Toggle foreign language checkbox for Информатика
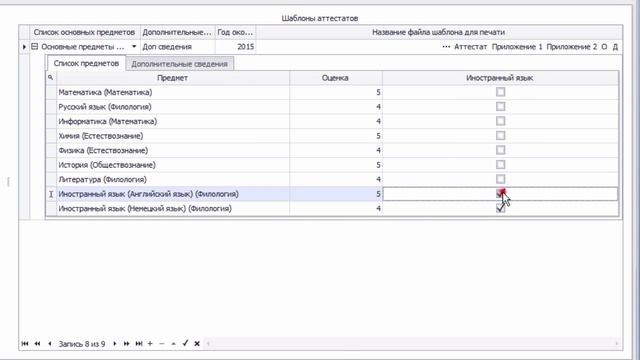 pos(500,121)
